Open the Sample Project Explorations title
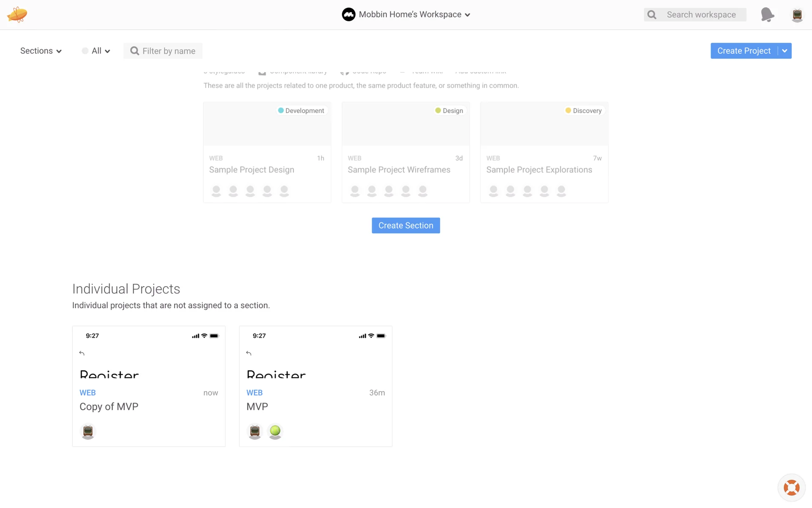 pyautogui.click(x=539, y=170)
